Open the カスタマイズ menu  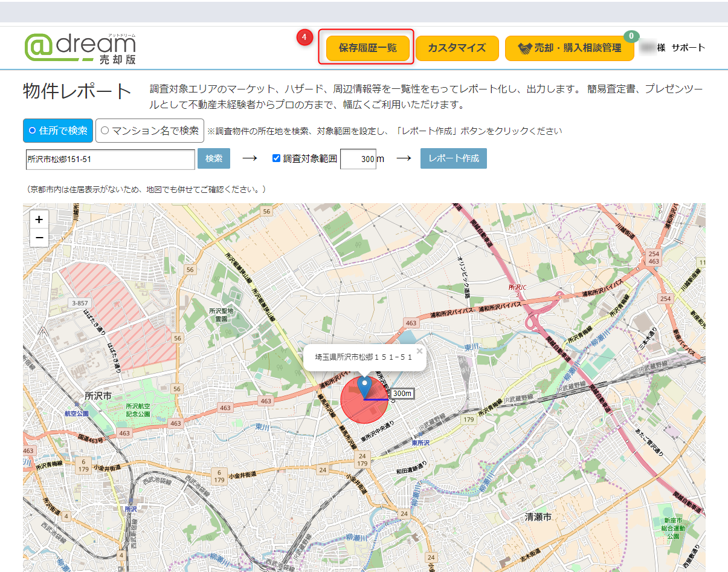(457, 48)
